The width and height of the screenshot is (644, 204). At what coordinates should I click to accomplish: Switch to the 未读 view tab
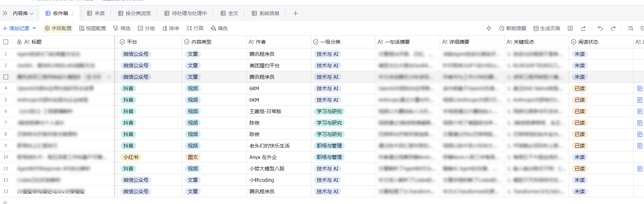(x=96, y=13)
